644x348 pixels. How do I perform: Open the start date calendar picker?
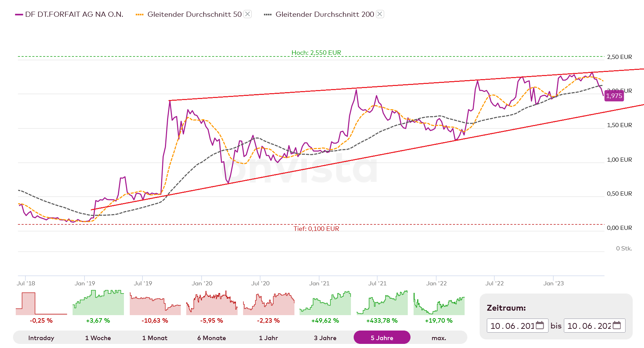540,325
